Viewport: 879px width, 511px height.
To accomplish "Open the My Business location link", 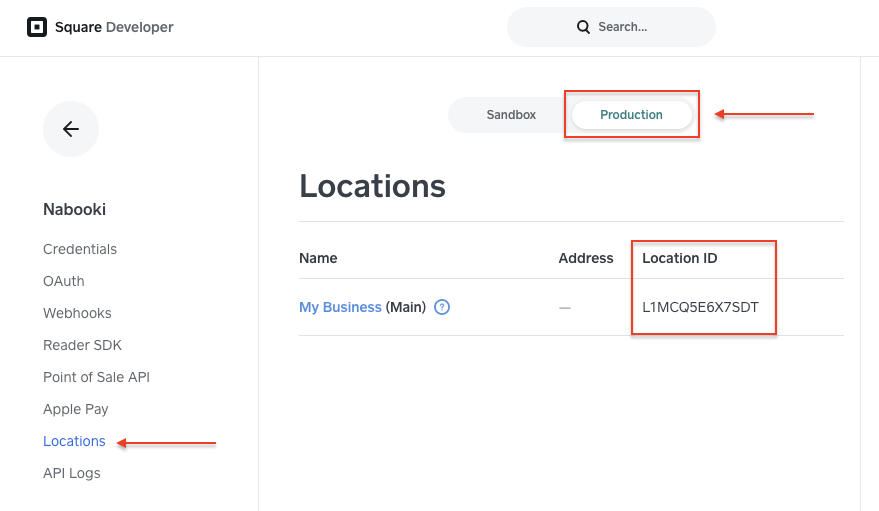I will tap(340, 307).
